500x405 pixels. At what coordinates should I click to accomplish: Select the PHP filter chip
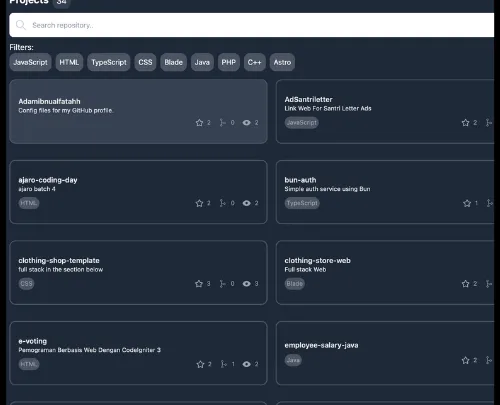pyautogui.click(x=228, y=62)
